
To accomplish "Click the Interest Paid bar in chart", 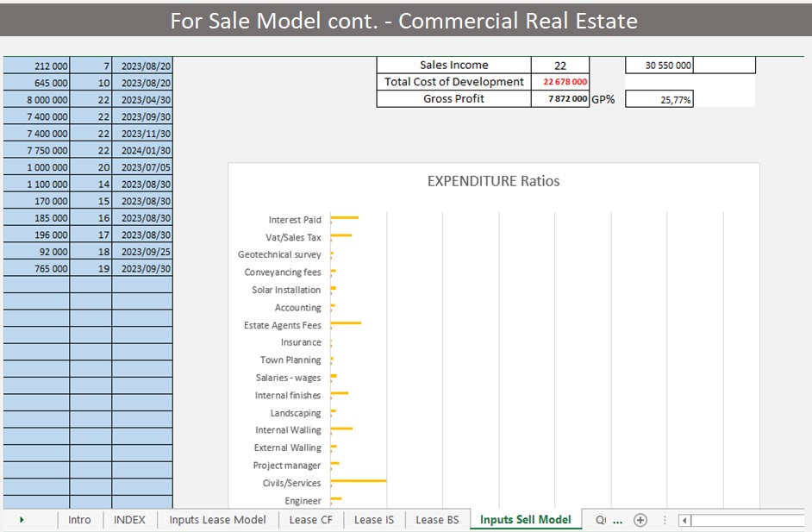I will [x=345, y=217].
